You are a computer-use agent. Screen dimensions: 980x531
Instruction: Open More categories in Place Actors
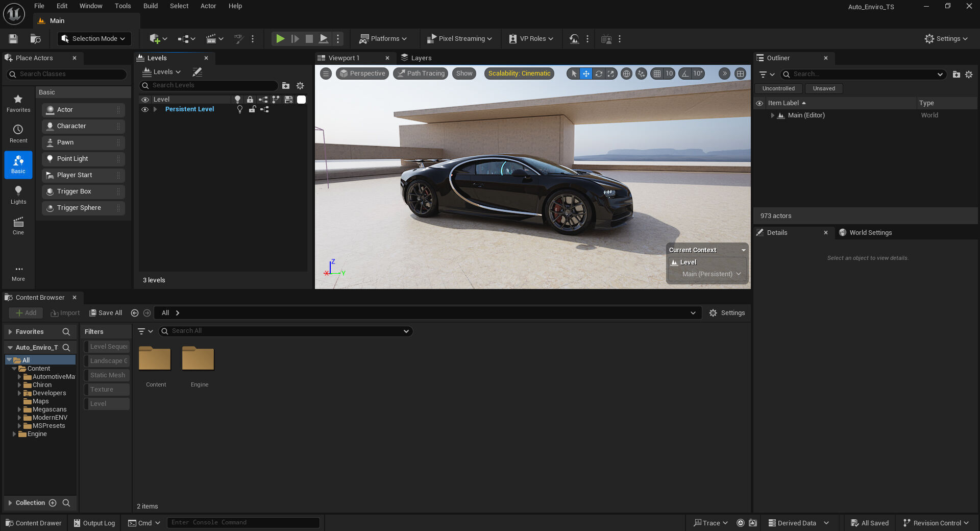click(x=18, y=273)
